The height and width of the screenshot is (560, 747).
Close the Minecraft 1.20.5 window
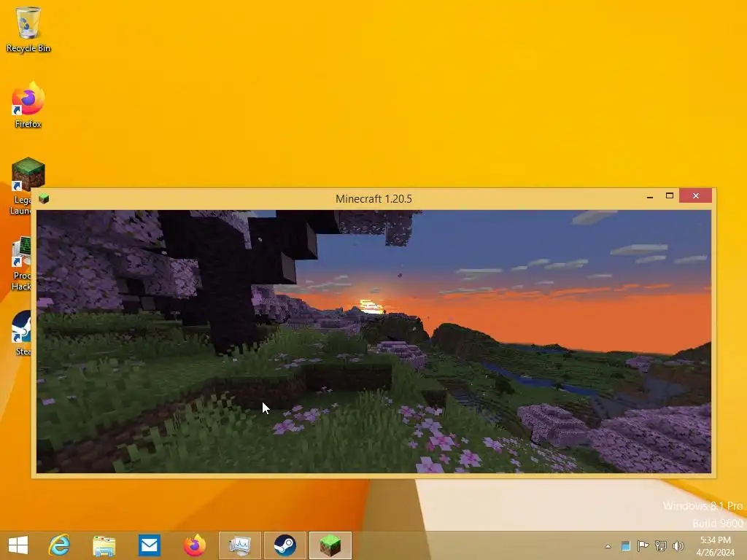point(695,195)
